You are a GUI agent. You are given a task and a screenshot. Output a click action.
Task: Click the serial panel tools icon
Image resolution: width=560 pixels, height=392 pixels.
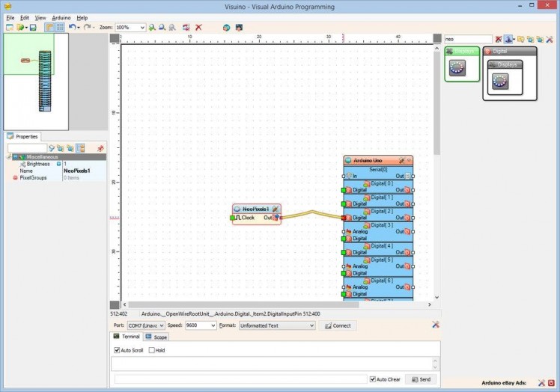(436, 325)
